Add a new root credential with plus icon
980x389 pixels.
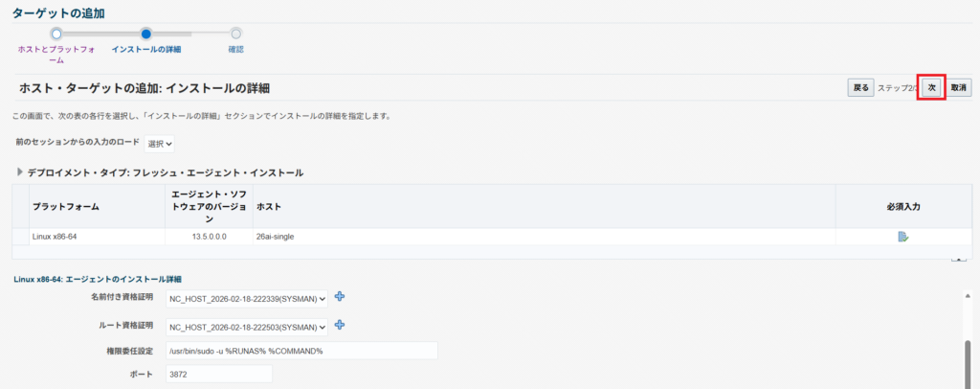(340, 326)
